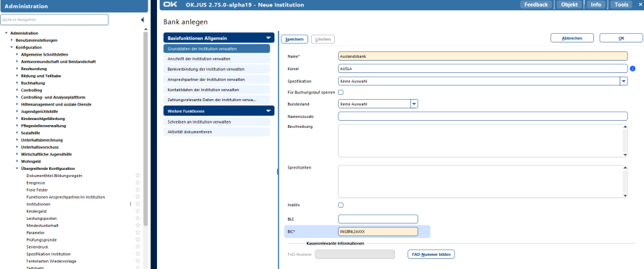Open the Spezifikation dropdown

point(624,81)
